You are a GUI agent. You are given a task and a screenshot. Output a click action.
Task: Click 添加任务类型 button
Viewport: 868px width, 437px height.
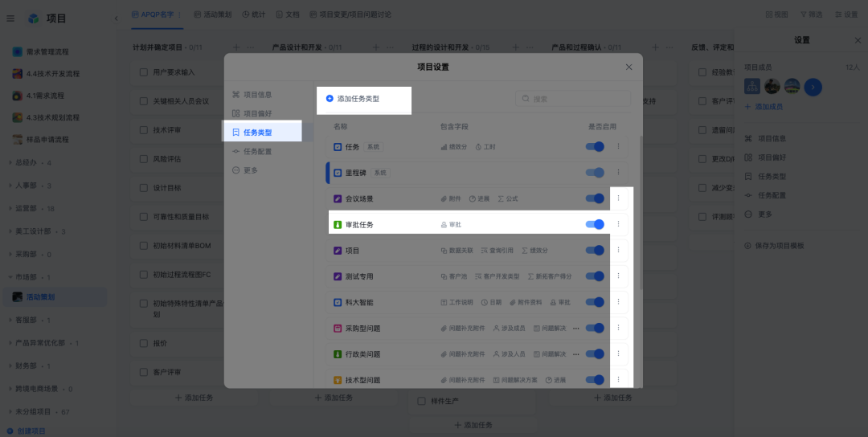[353, 99]
